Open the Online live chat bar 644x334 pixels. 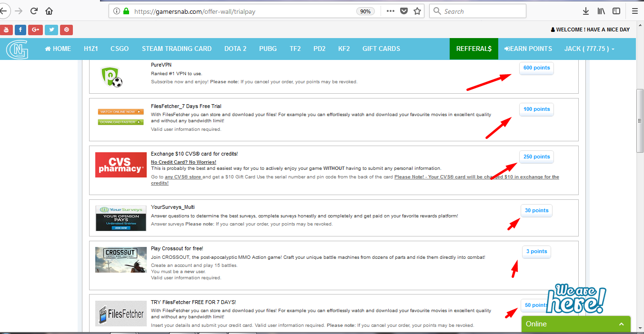point(576,324)
